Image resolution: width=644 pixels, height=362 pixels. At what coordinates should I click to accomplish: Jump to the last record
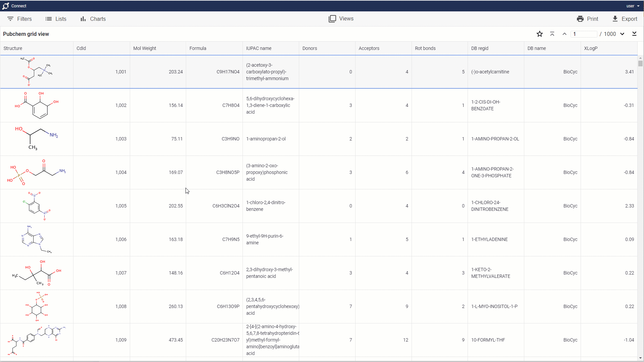pos(634,34)
